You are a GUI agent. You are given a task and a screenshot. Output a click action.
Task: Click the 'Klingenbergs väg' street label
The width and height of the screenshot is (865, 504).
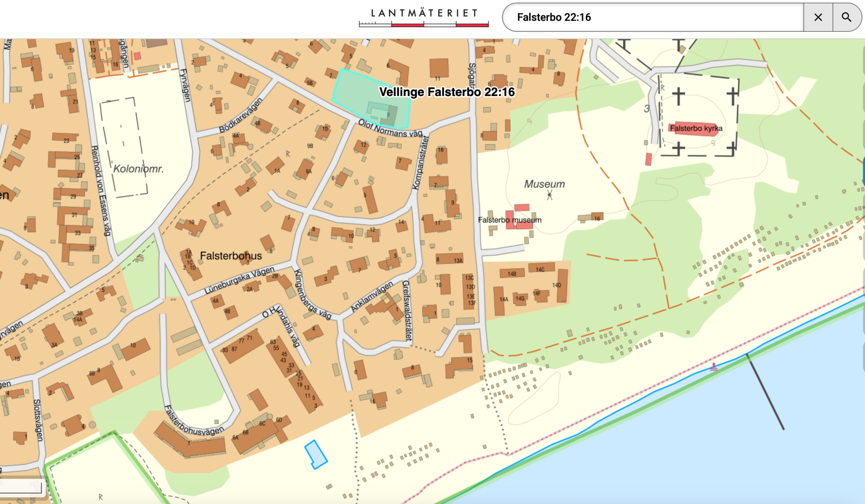(x=312, y=294)
